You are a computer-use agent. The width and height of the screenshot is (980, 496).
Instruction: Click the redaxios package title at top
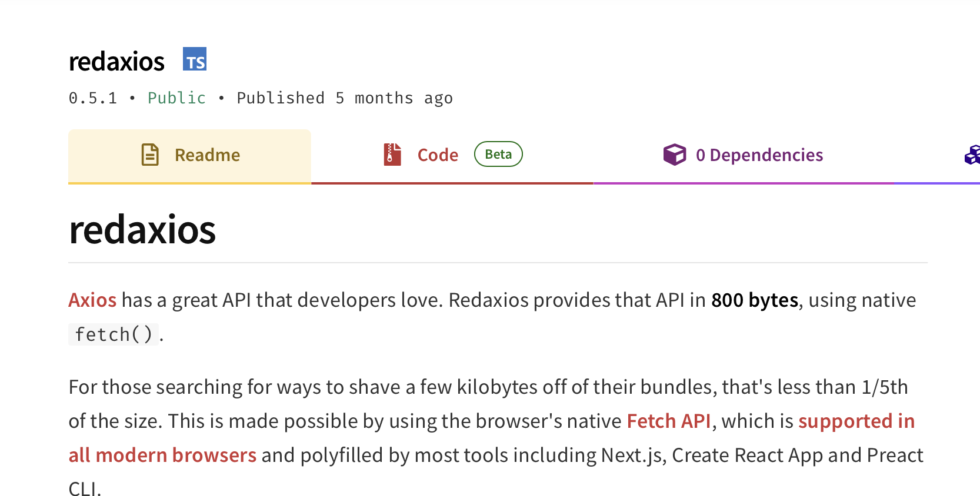116,62
